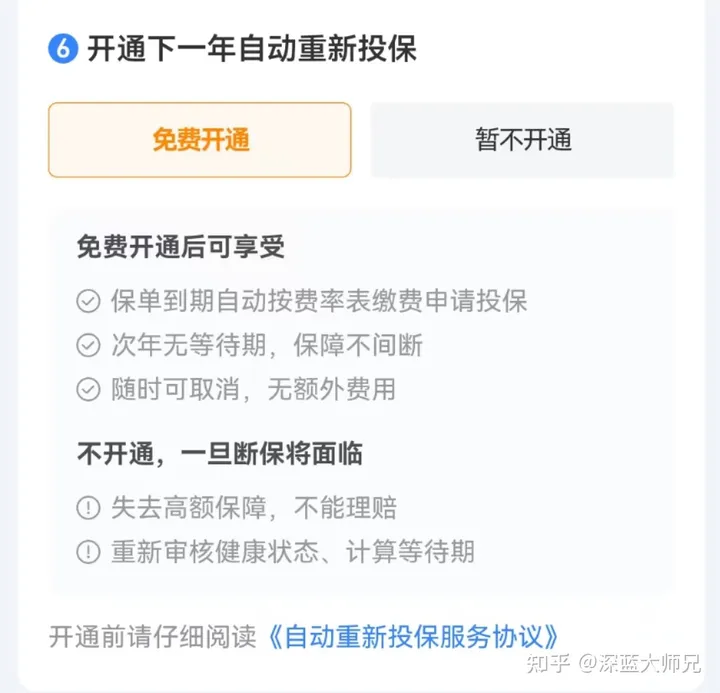
Task: Click the 知乎 watermark logo
Action: [x=548, y=663]
